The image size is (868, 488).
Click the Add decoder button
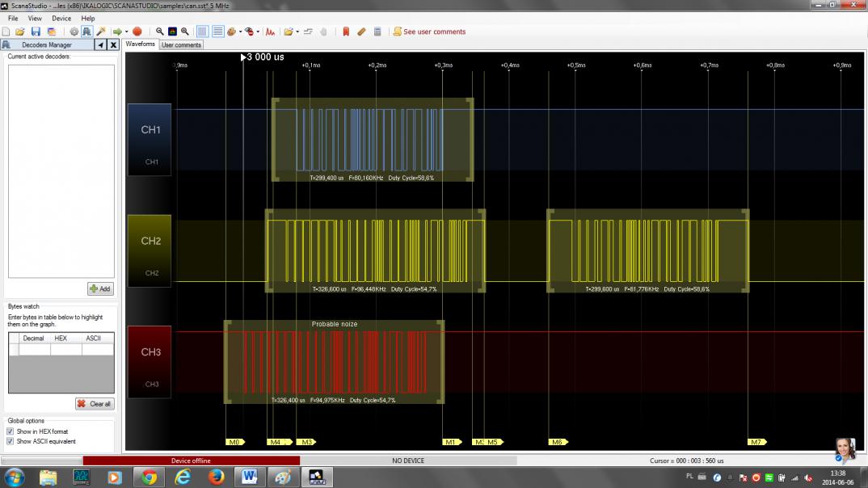click(100, 288)
